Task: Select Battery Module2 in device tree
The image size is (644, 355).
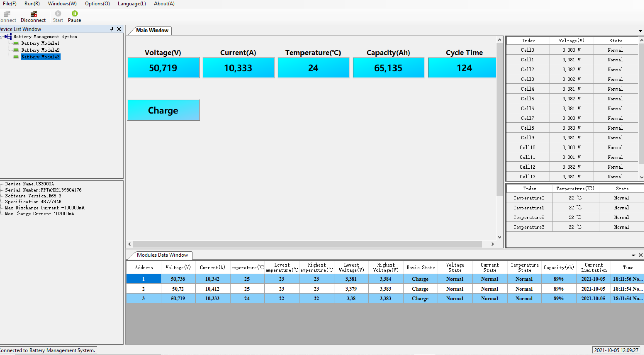Action: click(x=40, y=50)
